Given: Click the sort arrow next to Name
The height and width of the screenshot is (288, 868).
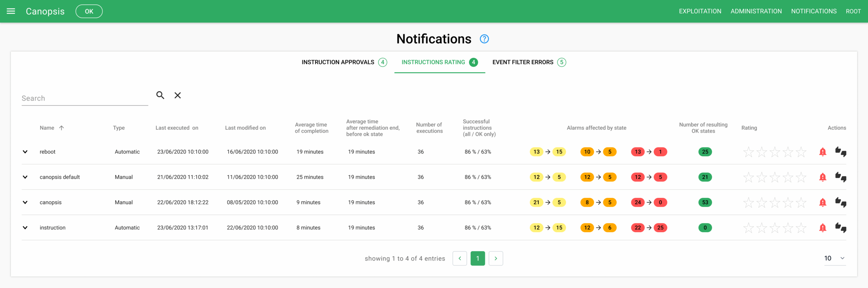Looking at the screenshot, I should coord(61,128).
